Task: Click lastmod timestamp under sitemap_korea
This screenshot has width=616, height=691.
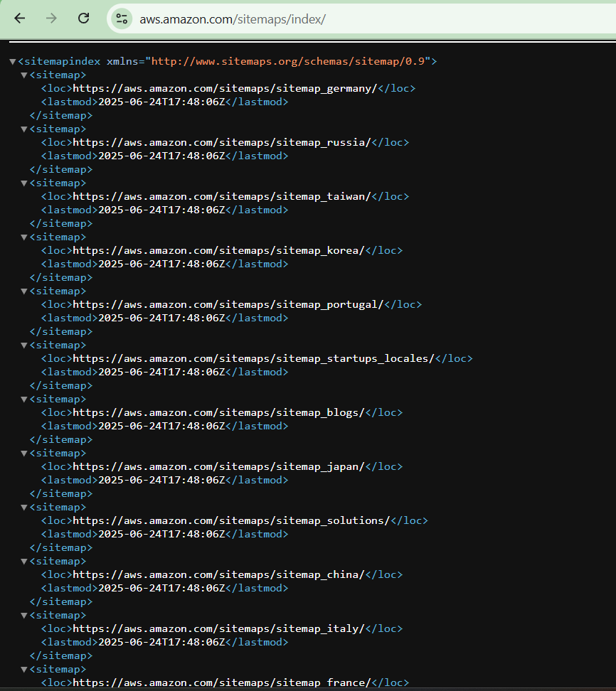Action: point(162,264)
